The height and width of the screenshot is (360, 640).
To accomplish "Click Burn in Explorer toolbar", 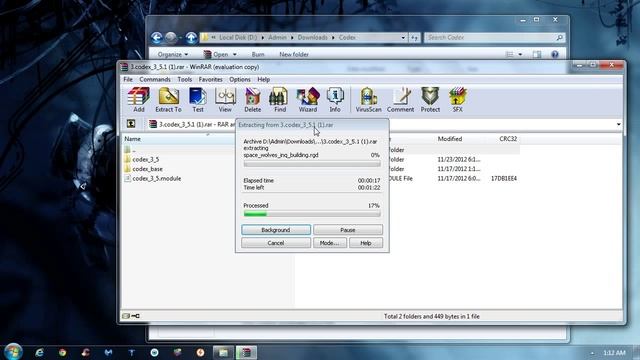I will coord(258,54).
